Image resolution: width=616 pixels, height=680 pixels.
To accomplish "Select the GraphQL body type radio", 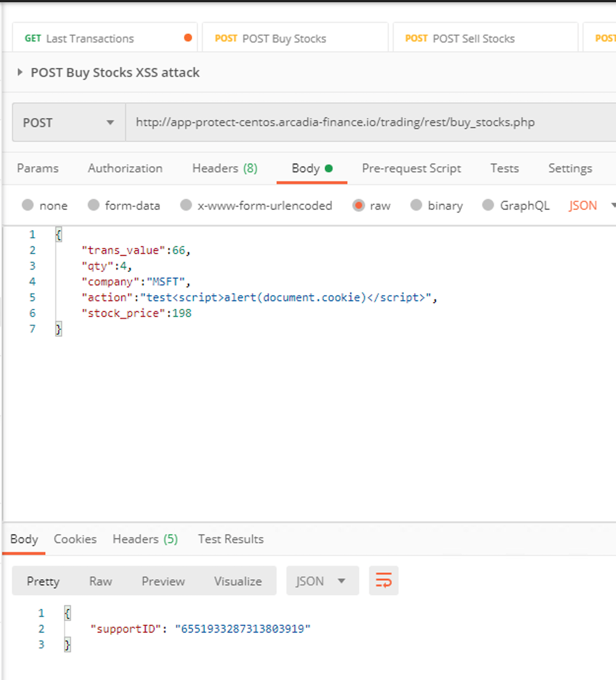I will coord(488,204).
